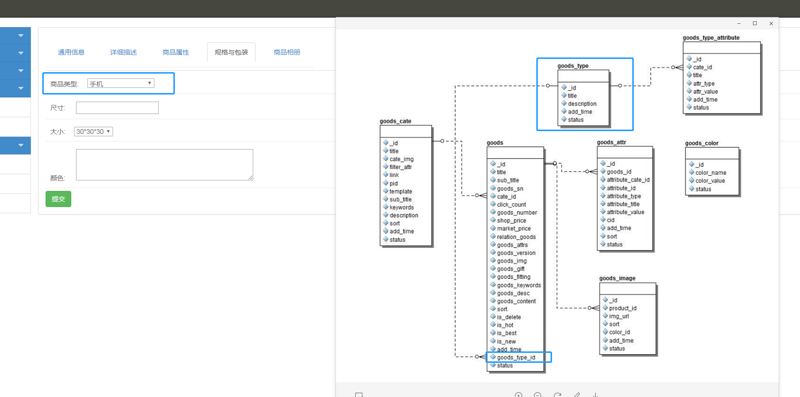Go to the 商品相册 tab
Viewport: 800px width, 397px height.
pos(287,52)
